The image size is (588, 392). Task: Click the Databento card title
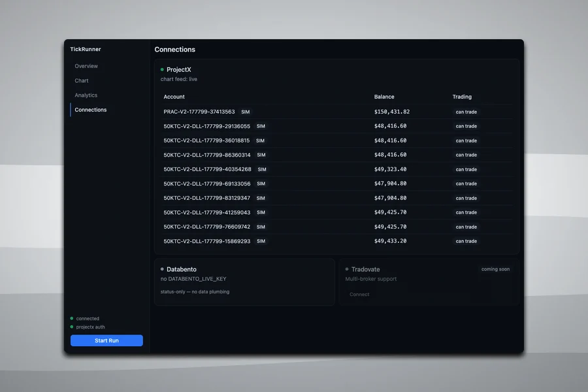(x=182, y=269)
